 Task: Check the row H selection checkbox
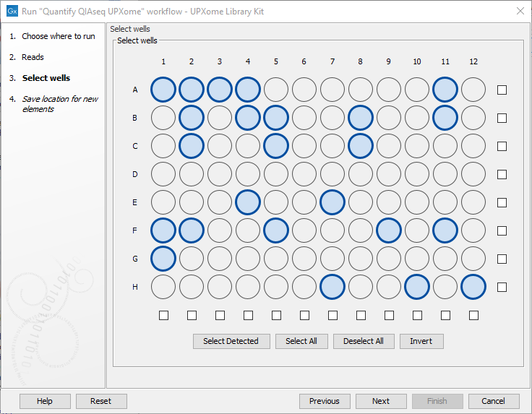[x=502, y=287]
